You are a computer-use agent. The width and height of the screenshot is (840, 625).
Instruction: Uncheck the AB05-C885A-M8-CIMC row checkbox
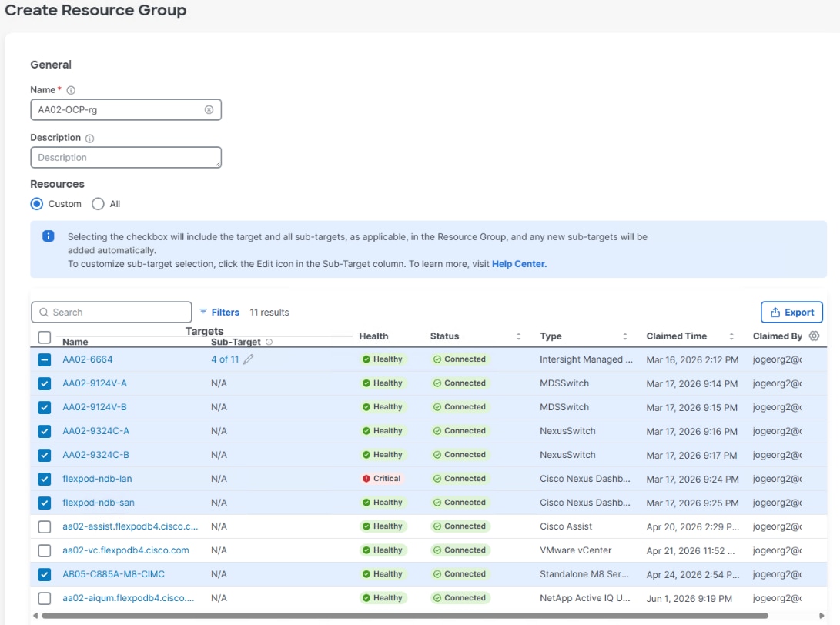[45, 575]
